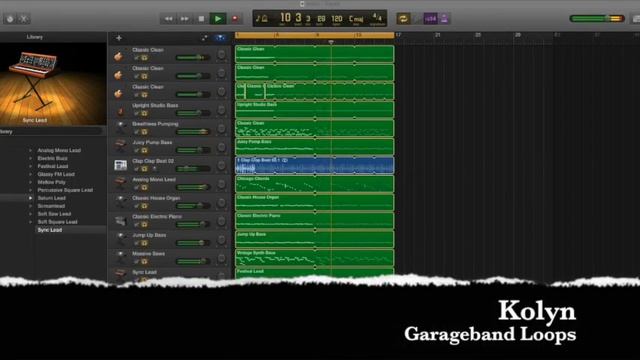This screenshot has height=360, width=640.
Task: Select Percussive Square Lead patch
Action: click(65, 190)
